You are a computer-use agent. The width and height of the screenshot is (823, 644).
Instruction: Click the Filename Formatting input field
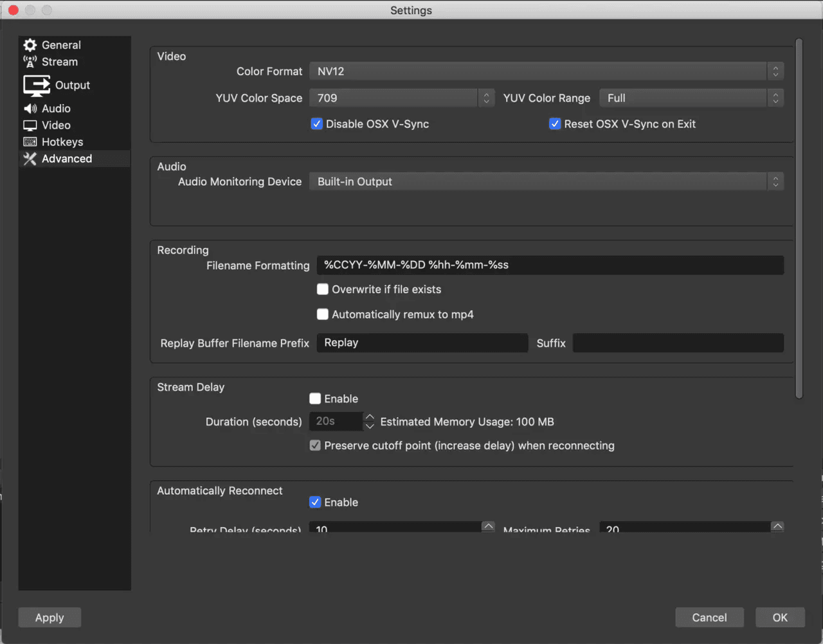(550, 265)
